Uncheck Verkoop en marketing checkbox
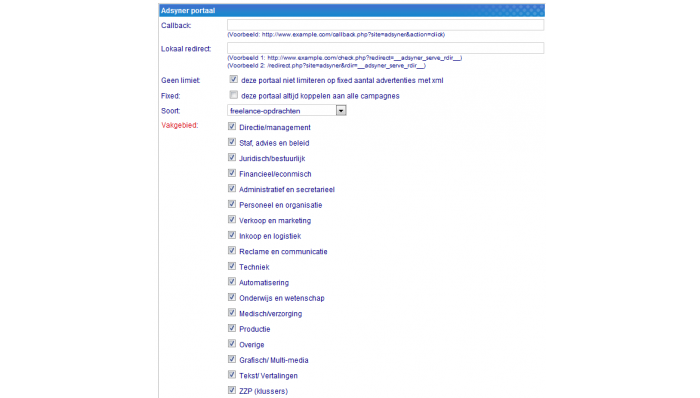 click(x=232, y=220)
